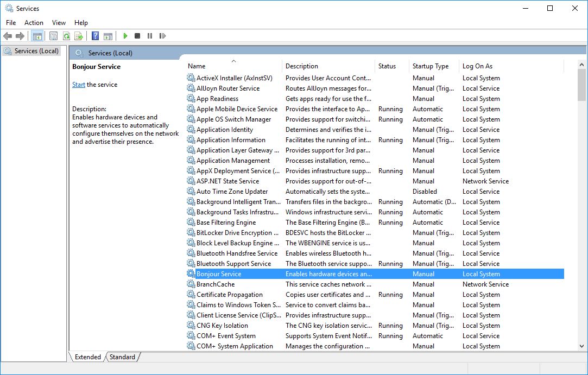Screen dimensions: 588x375
Task: Click the gear icon beside Bluetooth Support Service
Action: pyautogui.click(x=191, y=264)
